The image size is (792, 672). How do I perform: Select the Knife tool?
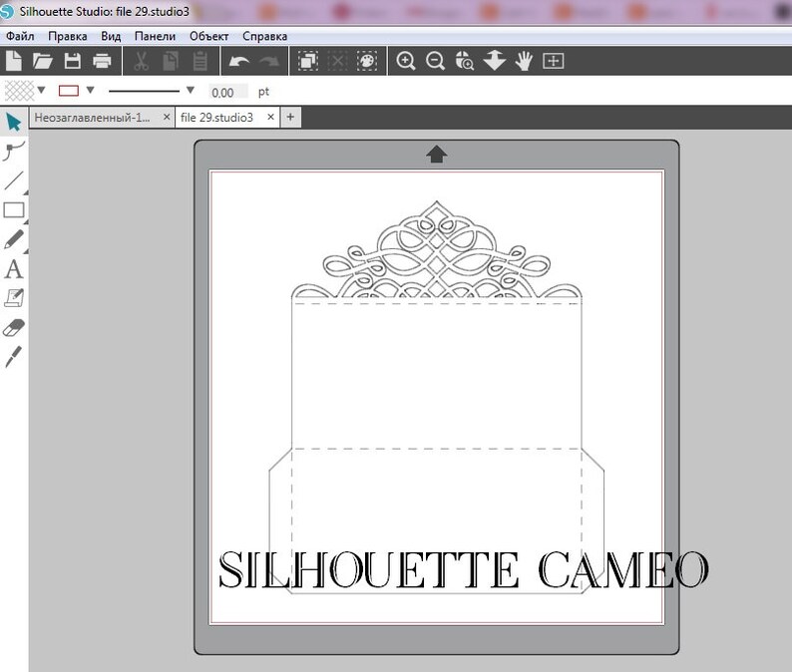14,357
